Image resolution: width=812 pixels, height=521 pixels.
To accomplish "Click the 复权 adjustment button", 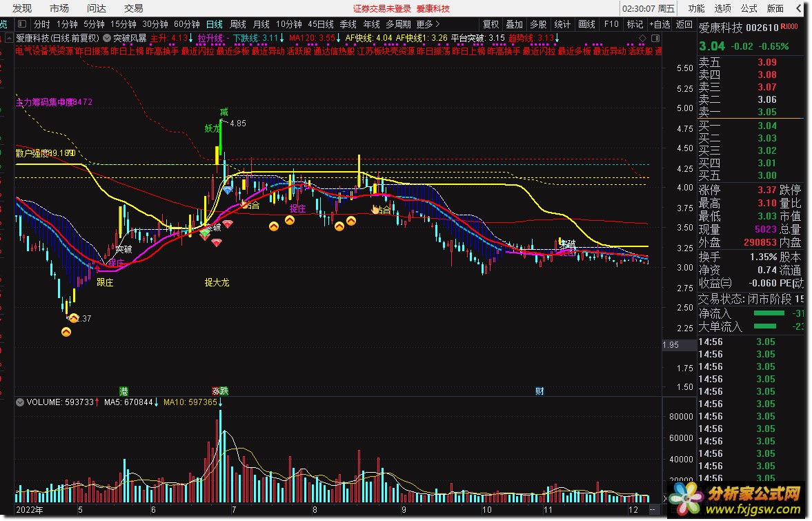I will (x=491, y=24).
